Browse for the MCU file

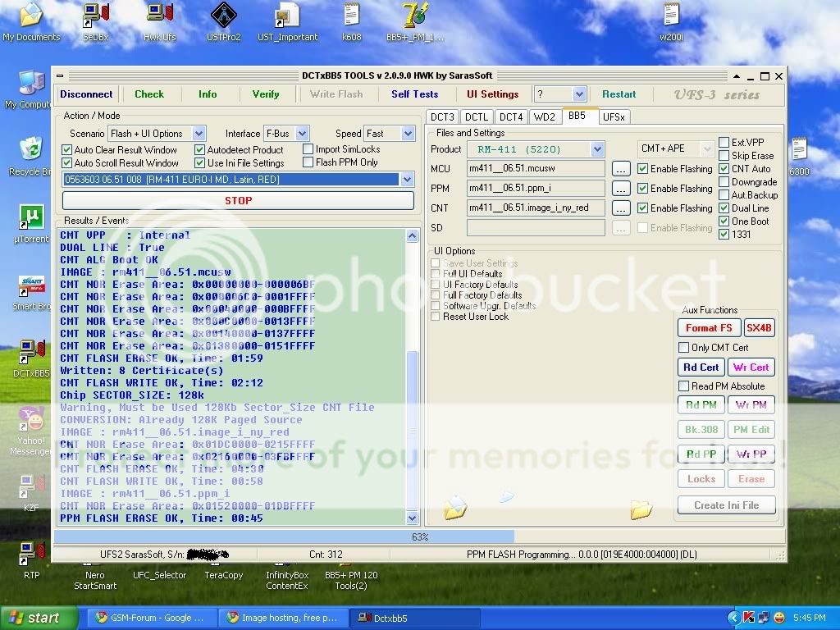pyautogui.click(x=621, y=169)
